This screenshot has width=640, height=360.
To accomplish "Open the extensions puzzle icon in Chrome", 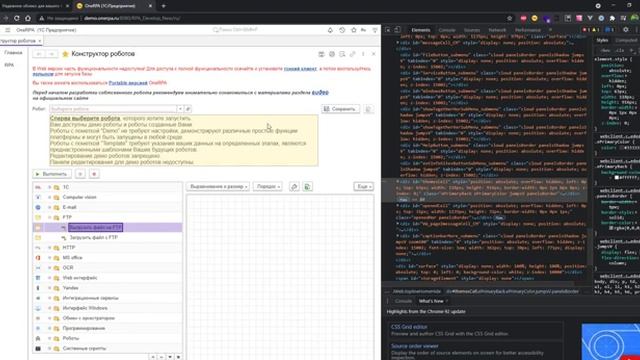I will click(612, 18).
